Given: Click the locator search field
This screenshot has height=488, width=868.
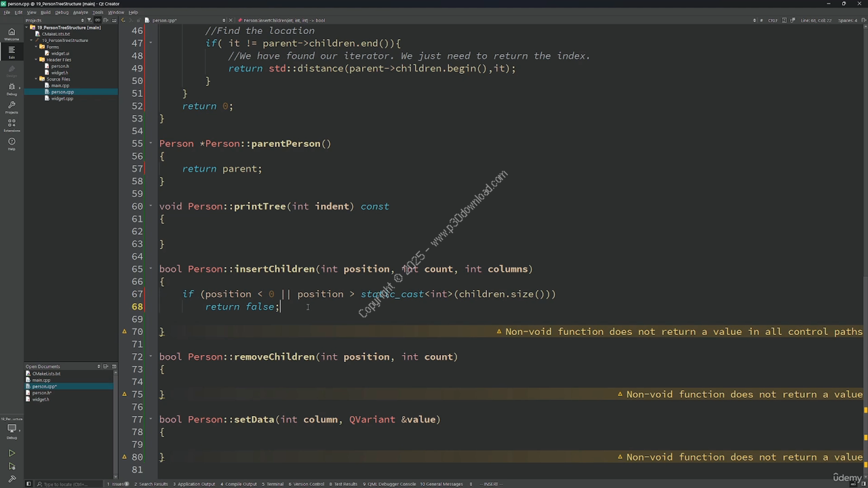Looking at the screenshot, I should (70, 484).
